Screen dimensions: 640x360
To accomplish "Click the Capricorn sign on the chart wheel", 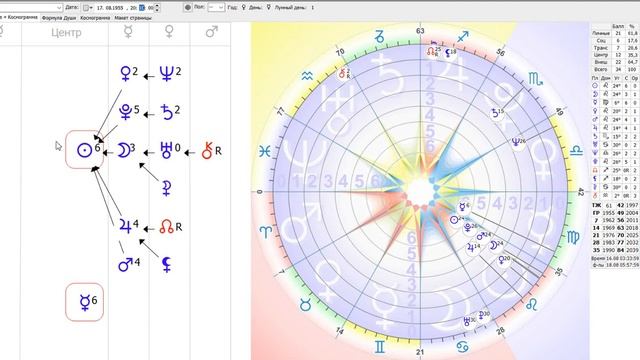I will click(380, 37).
